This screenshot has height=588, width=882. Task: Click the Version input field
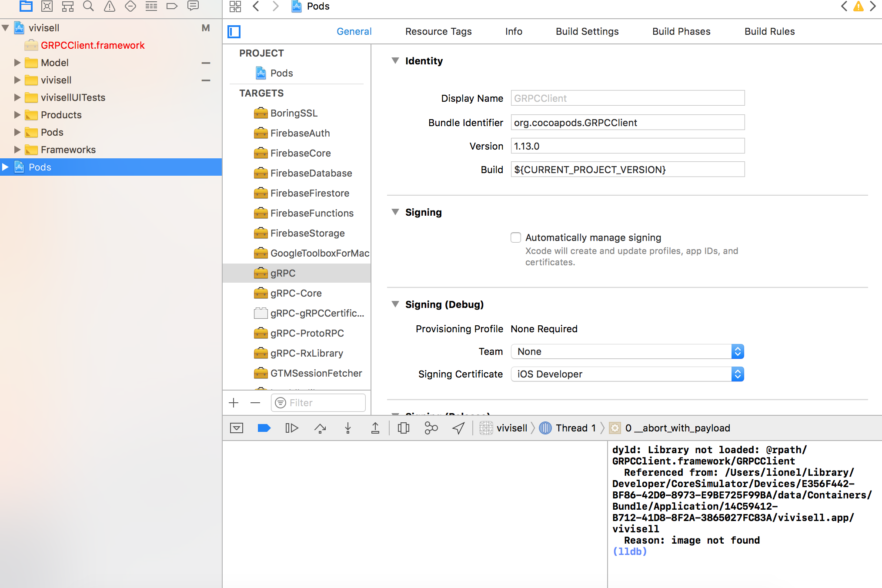tap(627, 146)
